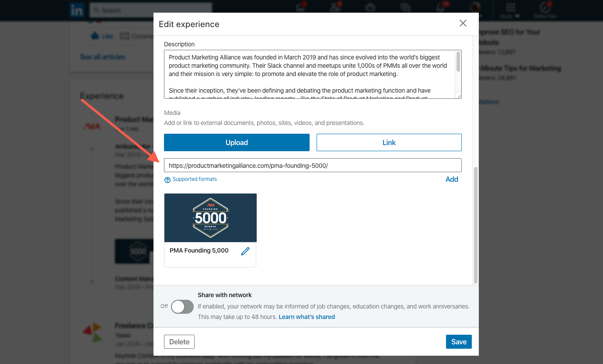Click the 'Experience' heading in background page
The width and height of the screenshot is (603, 364).
point(102,96)
